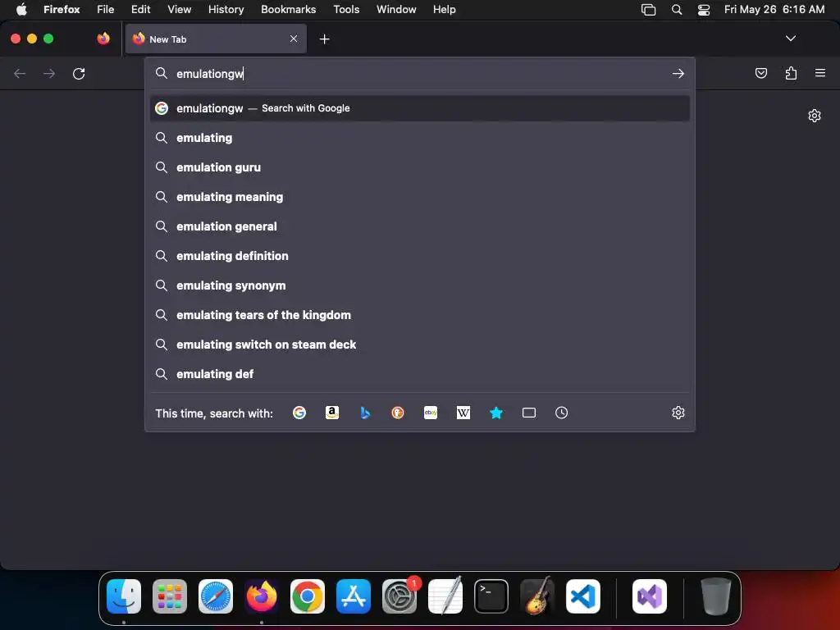Select 'emulationgw — Search with Google' row
The height and width of the screenshot is (630, 840).
click(420, 108)
